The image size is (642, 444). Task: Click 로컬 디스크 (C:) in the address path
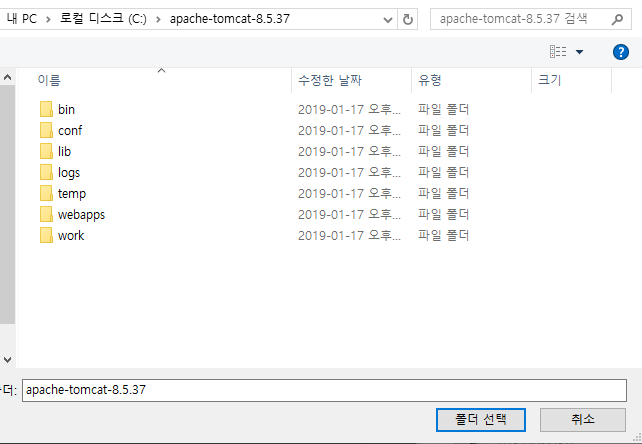pyautogui.click(x=103, y=19)
